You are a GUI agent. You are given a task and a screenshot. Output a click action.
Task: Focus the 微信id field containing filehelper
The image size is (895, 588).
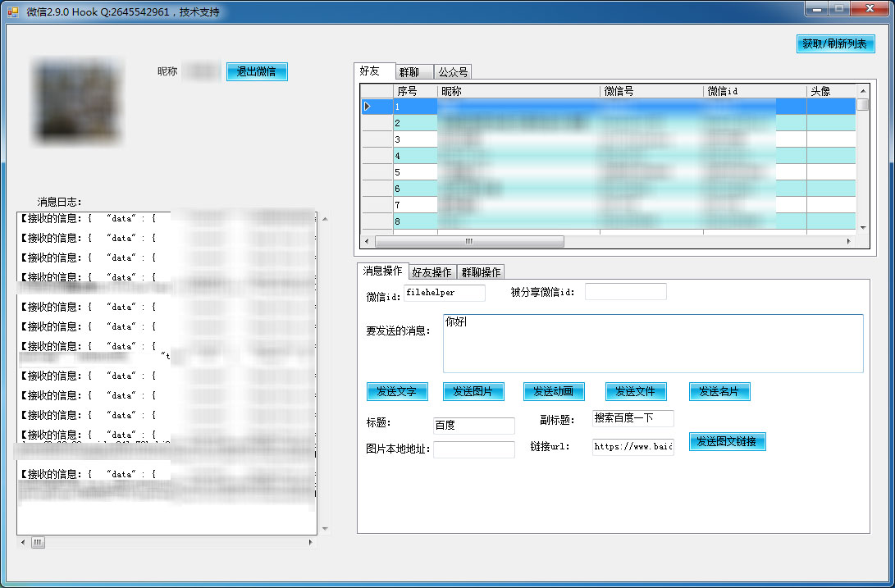[x=444, y=293]
